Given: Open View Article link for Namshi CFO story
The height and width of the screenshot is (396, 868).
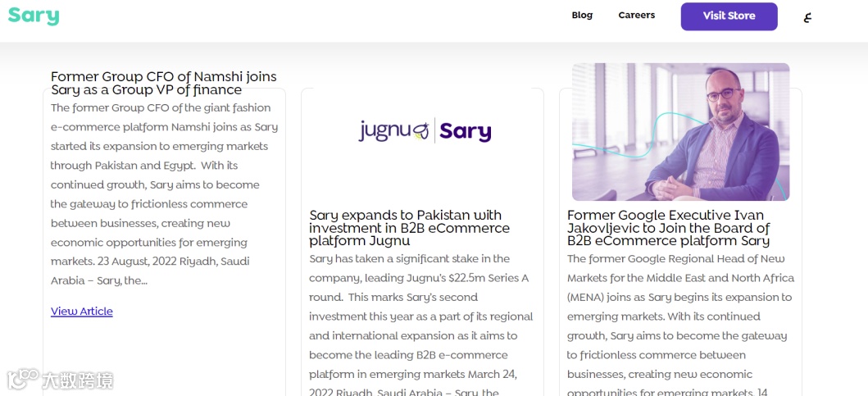Looking at the screenshot, I should (x=82, y=312).
